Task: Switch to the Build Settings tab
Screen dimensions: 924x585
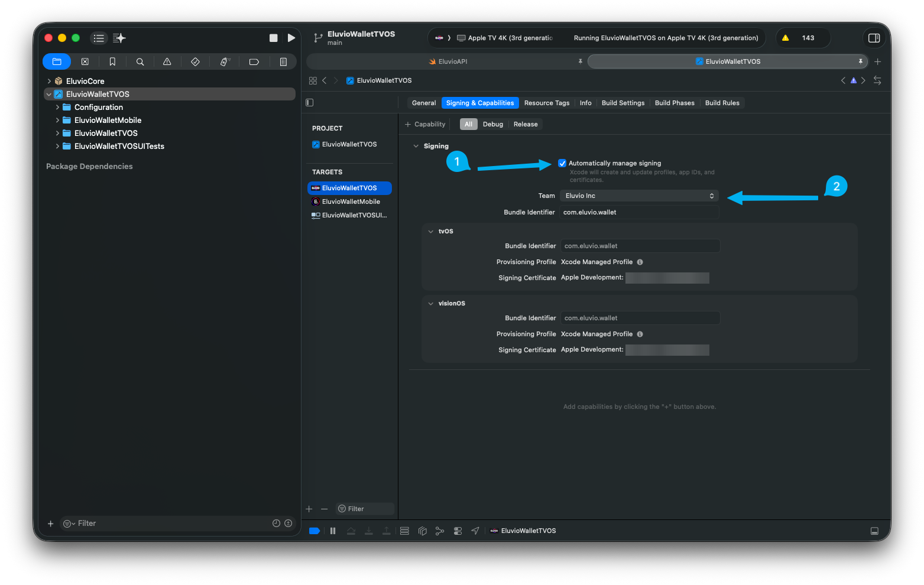Action: pos(623,103)
